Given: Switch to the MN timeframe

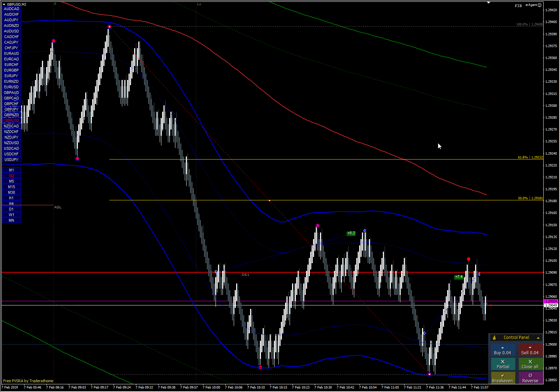Looking at the screenshot, I should [x=12, y=220].
